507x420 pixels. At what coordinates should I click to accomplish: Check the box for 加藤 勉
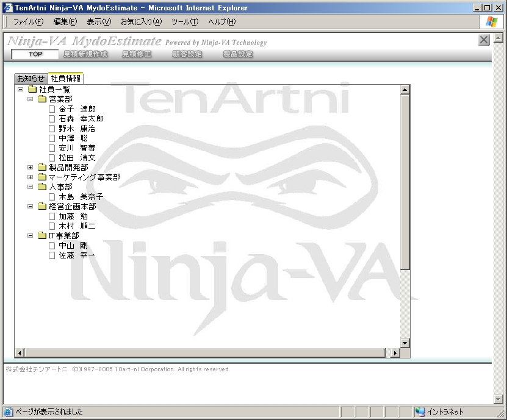(52, 216)
